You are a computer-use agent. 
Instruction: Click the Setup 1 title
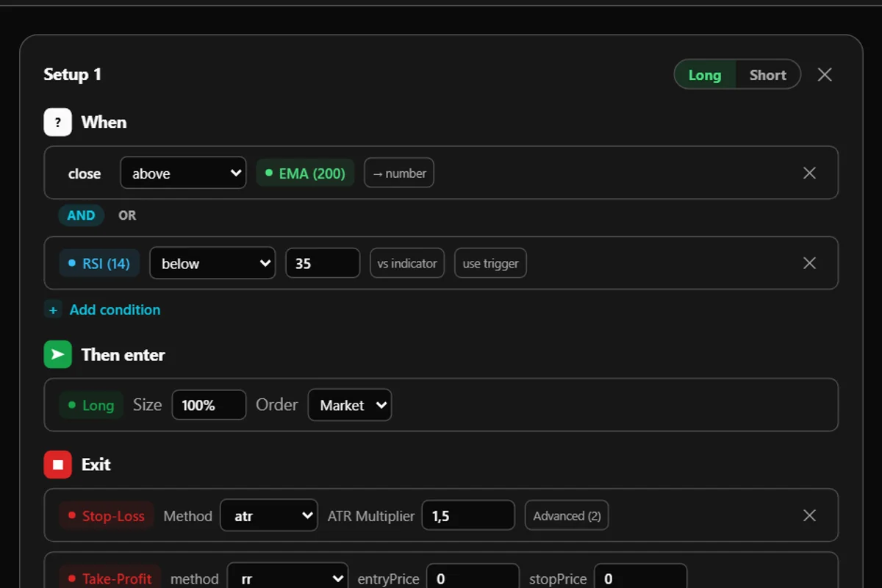point(72,74)
